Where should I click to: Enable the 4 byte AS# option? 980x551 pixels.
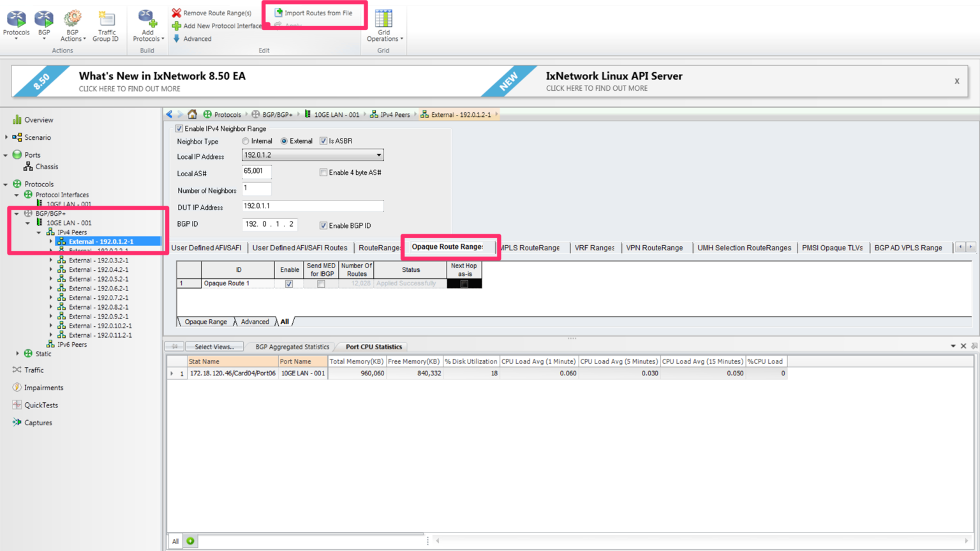tap(323, 172)
